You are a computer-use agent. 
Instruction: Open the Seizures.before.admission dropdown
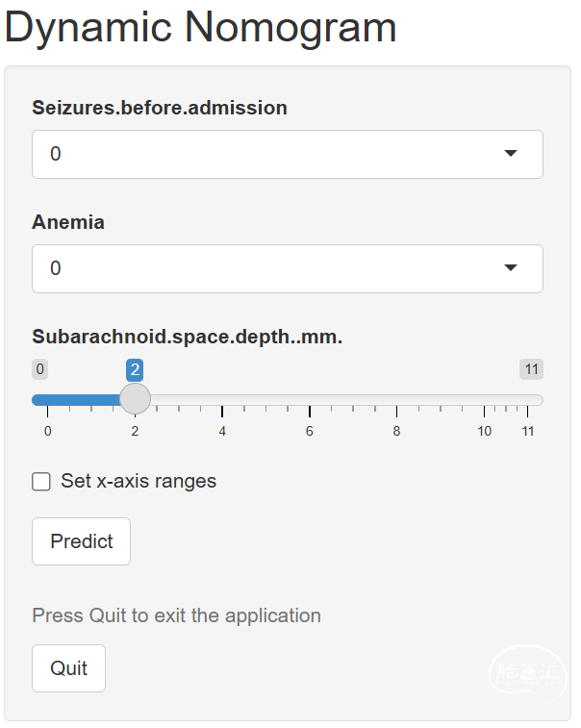pos(288,154)
